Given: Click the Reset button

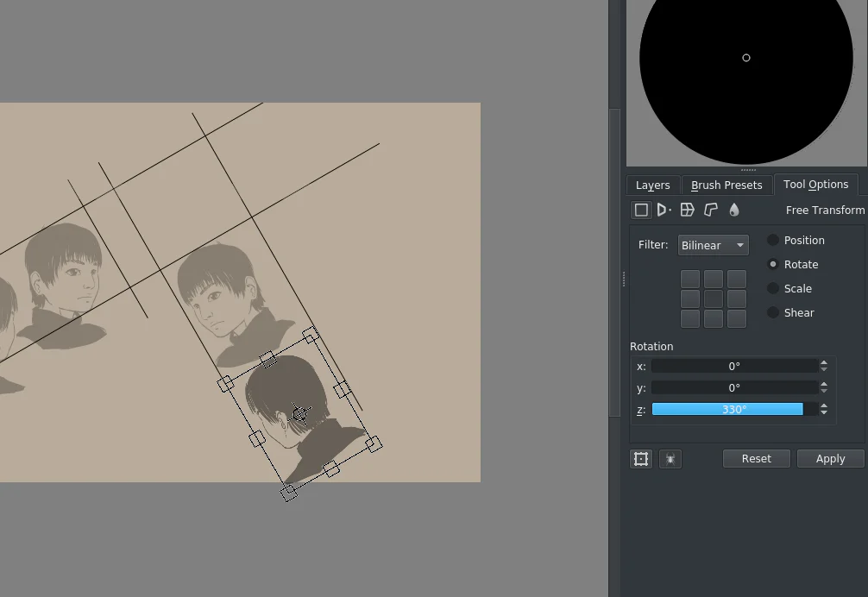Looking at the screenshot, I should tap(756, 459).
